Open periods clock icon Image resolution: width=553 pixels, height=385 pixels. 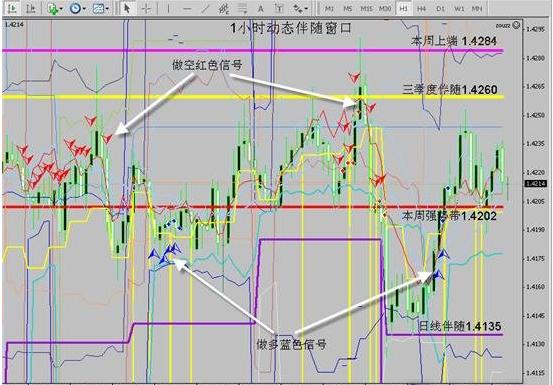click(x=75, y=8)
